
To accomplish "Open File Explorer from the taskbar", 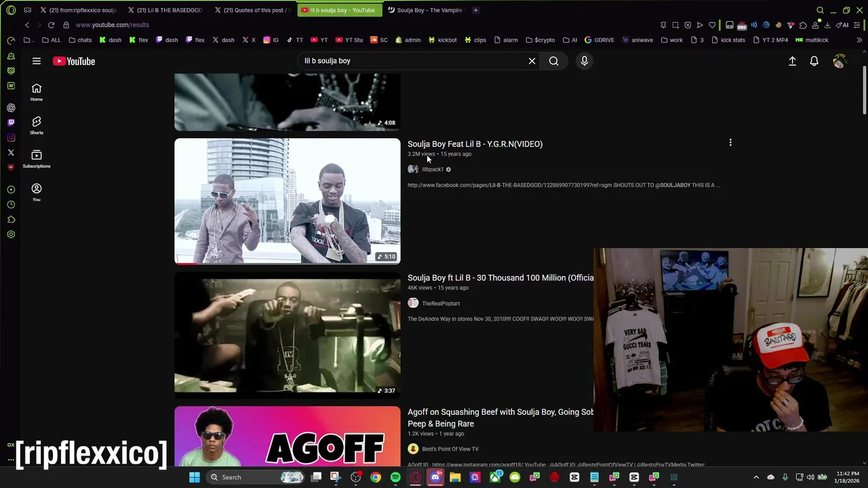I will [455, 477].
